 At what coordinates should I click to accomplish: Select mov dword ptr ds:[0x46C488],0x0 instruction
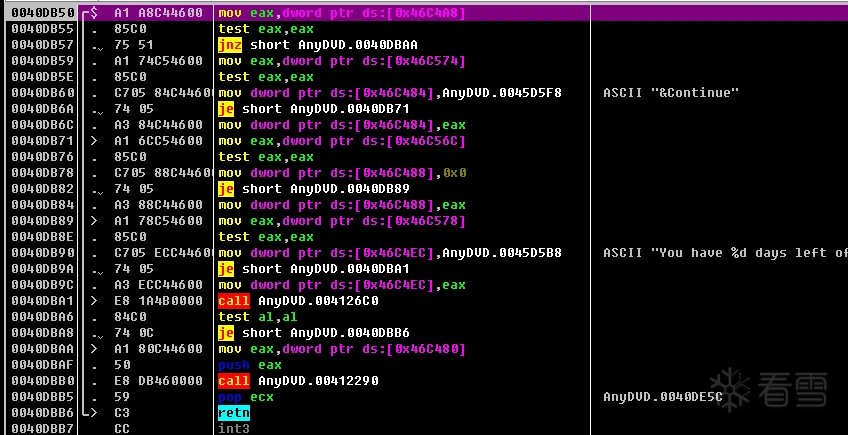[x=342, y=173]
